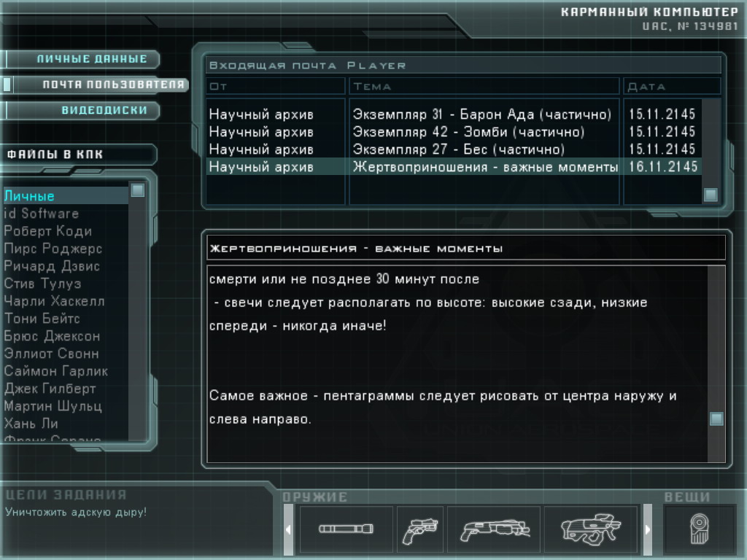This screenshot has height=560, width=747.
Task: Click the item icon under Вещи
Action: (699, 529)
